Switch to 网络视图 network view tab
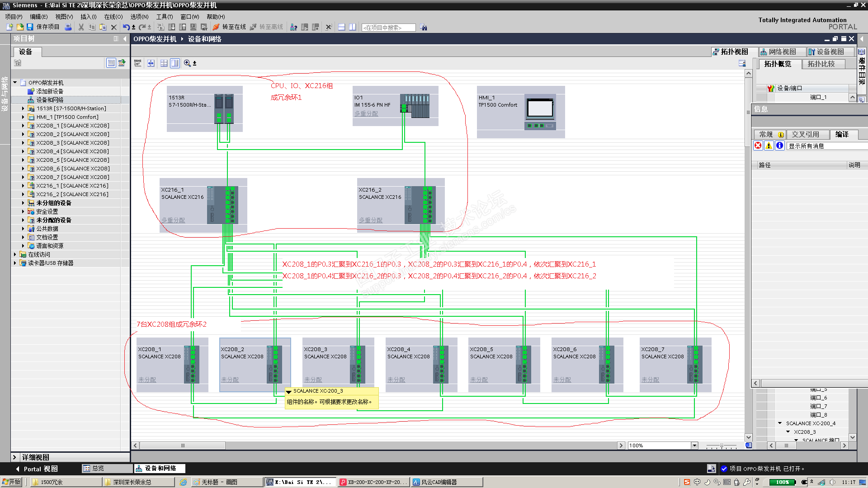The image size is (868, 488). click(x=782, y=52)
